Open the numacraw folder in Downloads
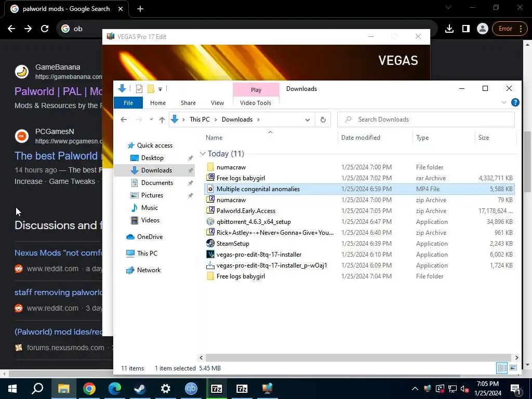This screenshot has width=532, height=399. point(231,167)
